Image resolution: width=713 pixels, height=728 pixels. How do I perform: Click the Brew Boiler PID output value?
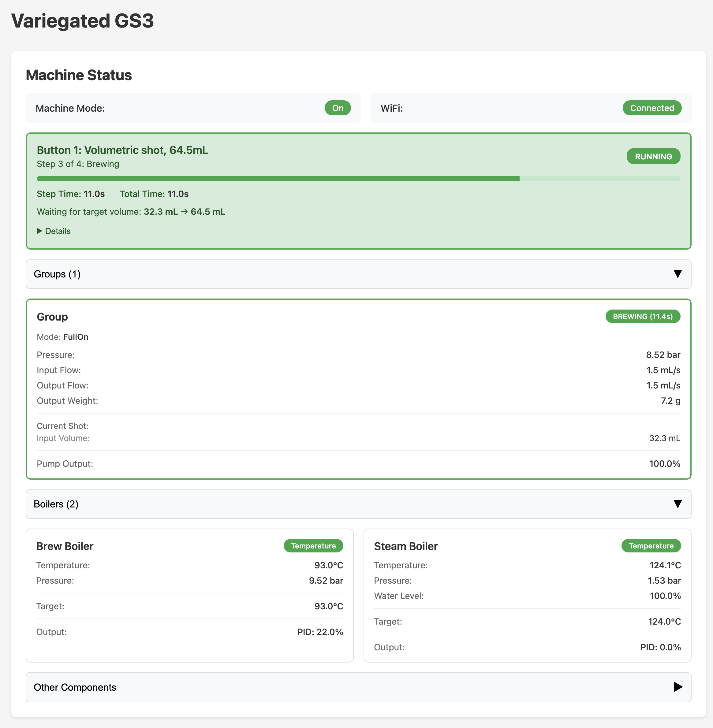[x=320, y=632]
